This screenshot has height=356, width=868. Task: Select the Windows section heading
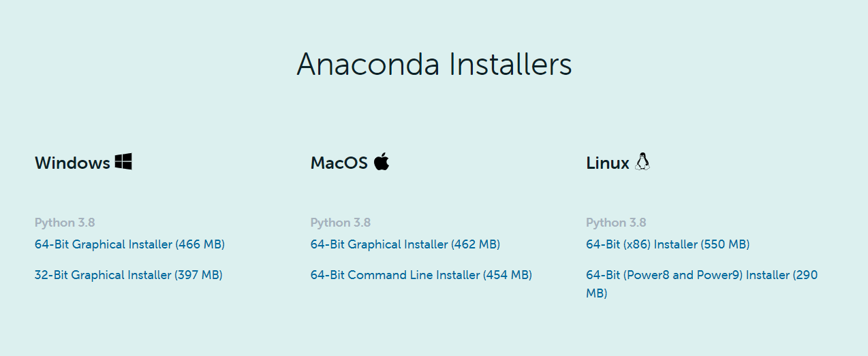72,163
